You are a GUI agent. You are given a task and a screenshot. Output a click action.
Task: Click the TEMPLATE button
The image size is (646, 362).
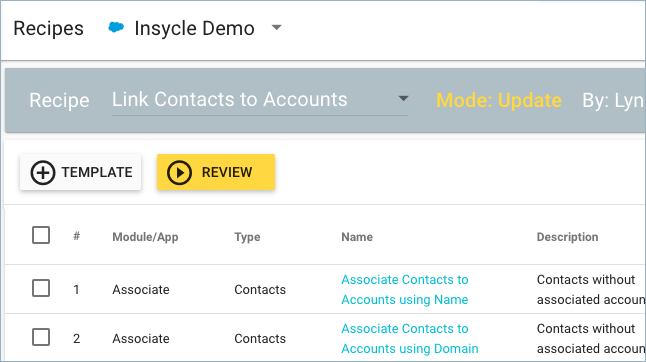tap(81, 172)
